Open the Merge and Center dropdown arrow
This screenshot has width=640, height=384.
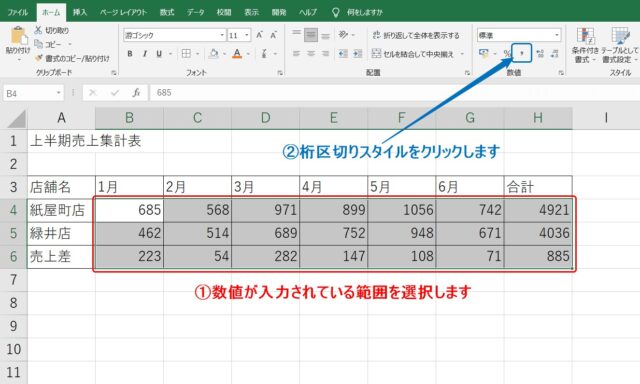(462, 53)
